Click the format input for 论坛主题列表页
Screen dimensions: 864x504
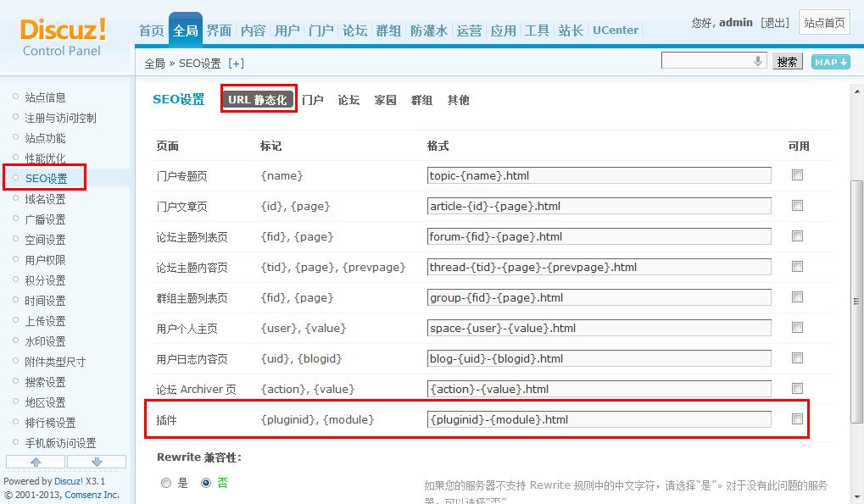tap(599, 235)
